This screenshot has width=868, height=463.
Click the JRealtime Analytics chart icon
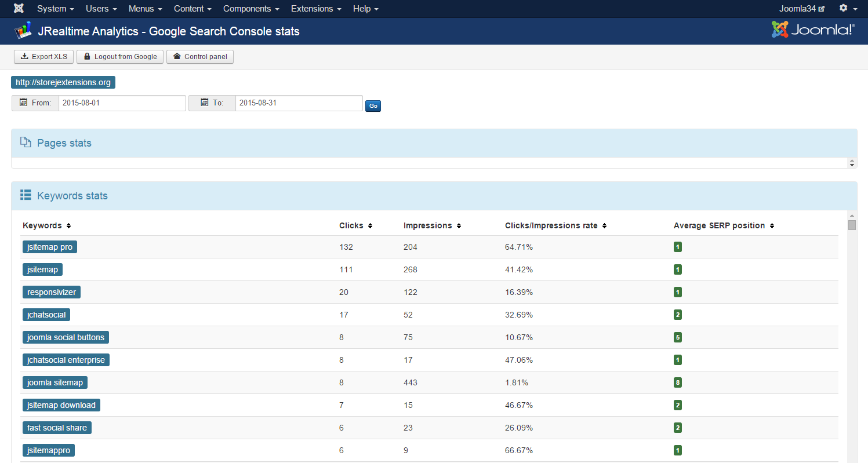23,30
